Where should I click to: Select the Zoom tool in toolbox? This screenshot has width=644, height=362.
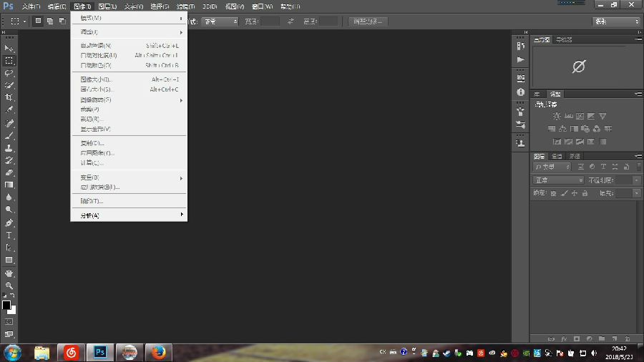coord(9,285)
